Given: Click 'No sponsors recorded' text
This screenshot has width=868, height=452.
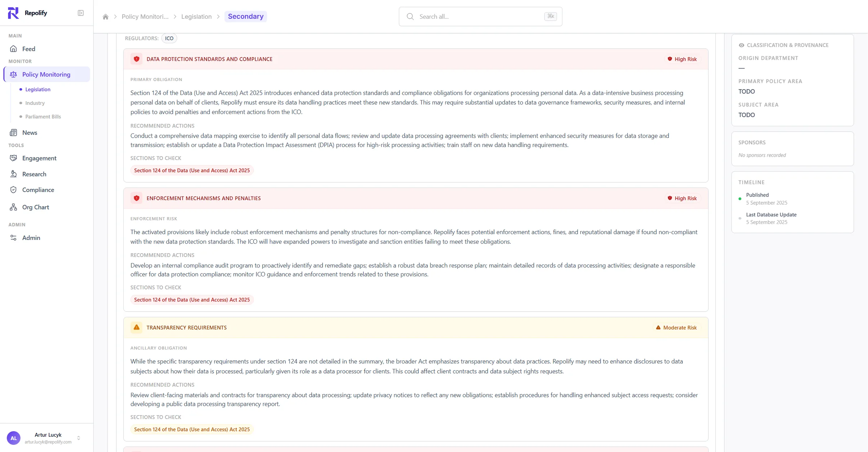Looking at the screenshot, I should [x=762, y=155].
